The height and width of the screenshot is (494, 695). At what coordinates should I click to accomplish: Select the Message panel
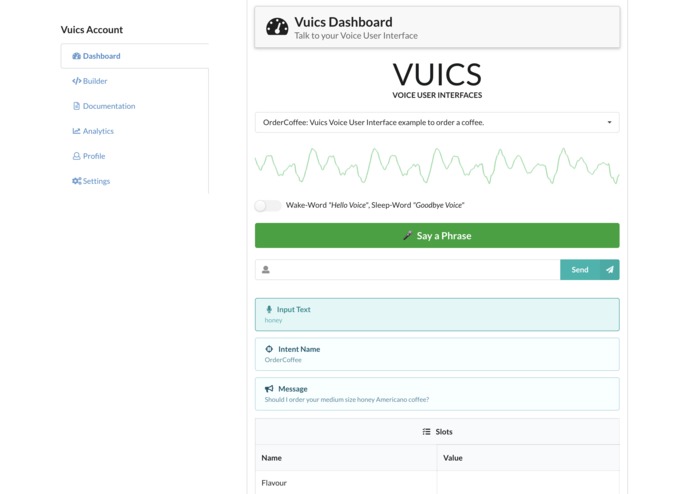[437, 394]
